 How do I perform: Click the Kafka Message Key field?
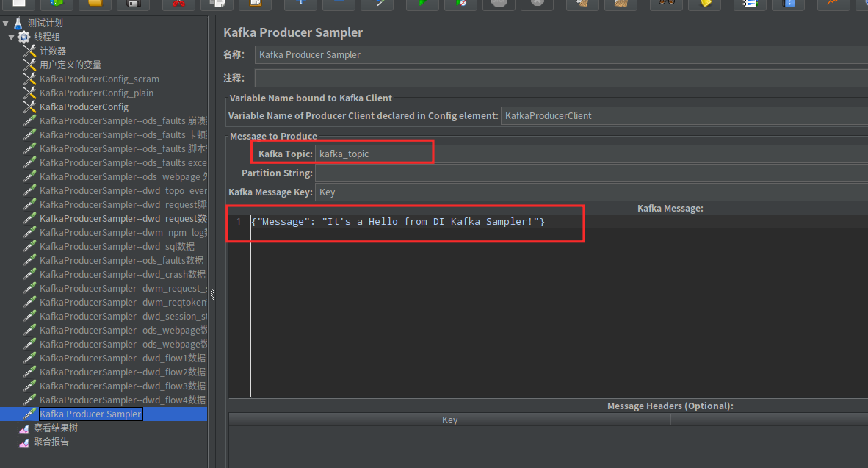(x=591, y=192)
